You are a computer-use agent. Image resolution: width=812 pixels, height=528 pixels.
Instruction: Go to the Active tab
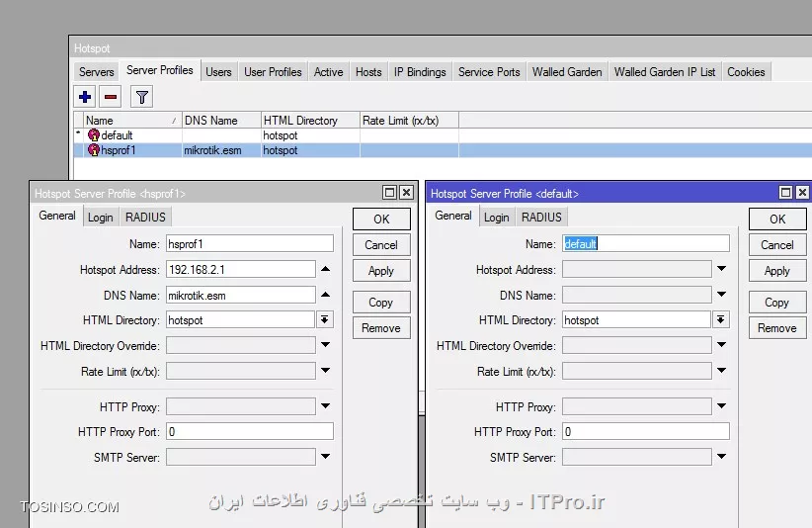point(328,72)
